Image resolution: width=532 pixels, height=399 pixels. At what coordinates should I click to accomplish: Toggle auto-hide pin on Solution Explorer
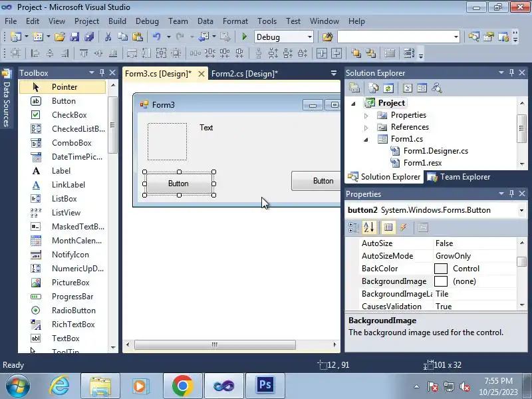pyautogui.click(x=511, y=72)
